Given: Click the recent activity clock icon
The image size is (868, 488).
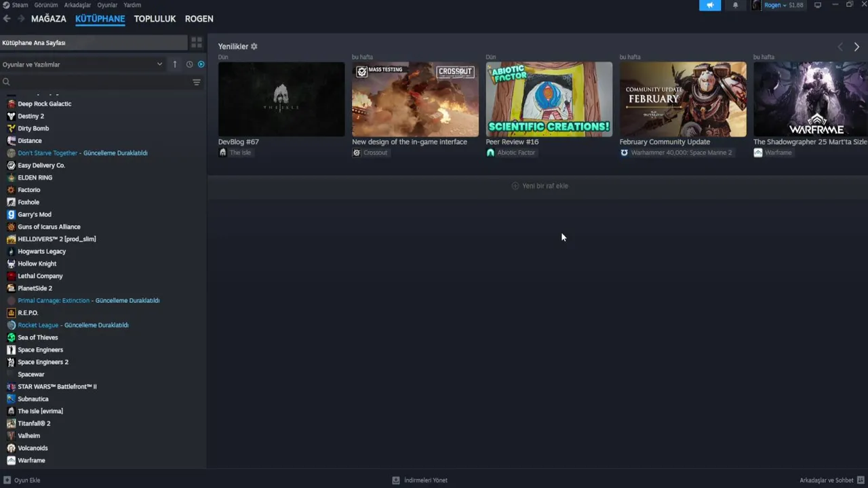Looking at the screenshot, I should (x=189, y=64).
